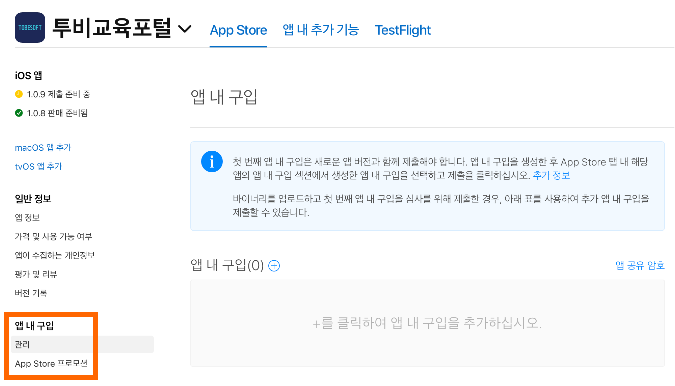Open 가격 및 사용 가능 여부 page
This screenshot has width=675, height=386.
pyautogui.click(x=53, y=236)
